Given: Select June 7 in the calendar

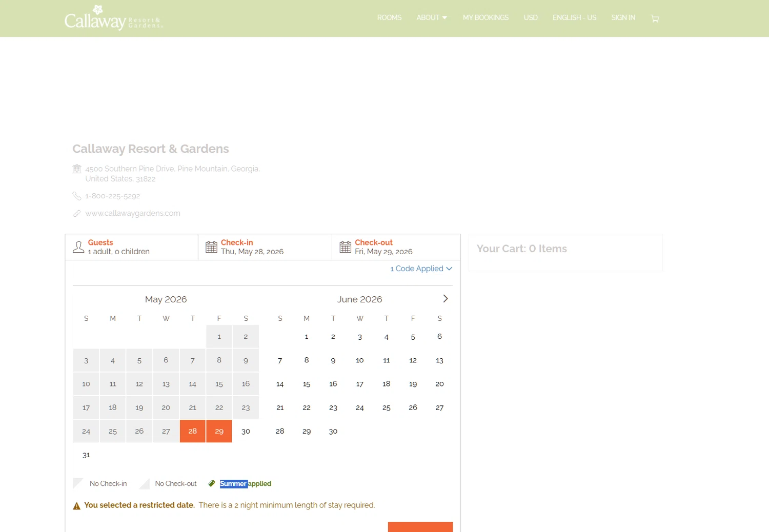Looking at the screenshot, I should click(280, 360).
